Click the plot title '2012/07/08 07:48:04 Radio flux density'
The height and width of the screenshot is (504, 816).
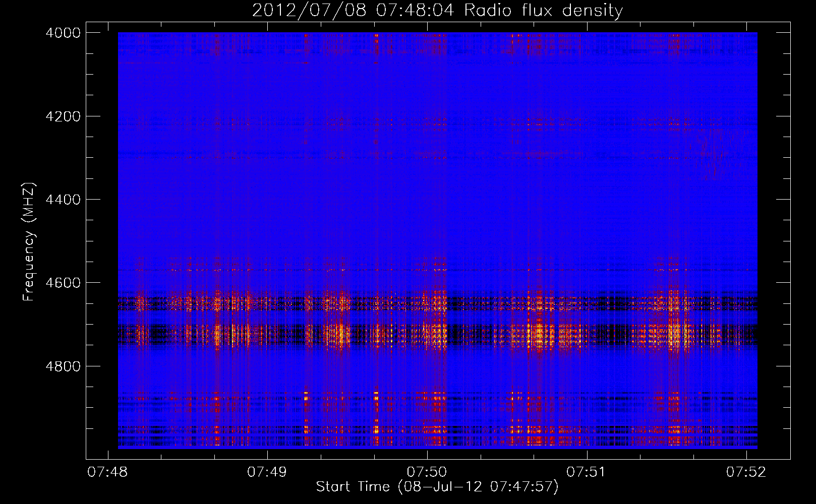click(x=437, y=10)
